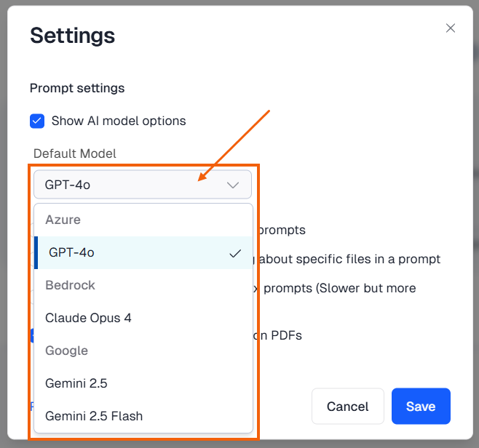Close the Settings dialog with the X icon
This screenshot has width=479, height=448.
[x=451, y=28]
